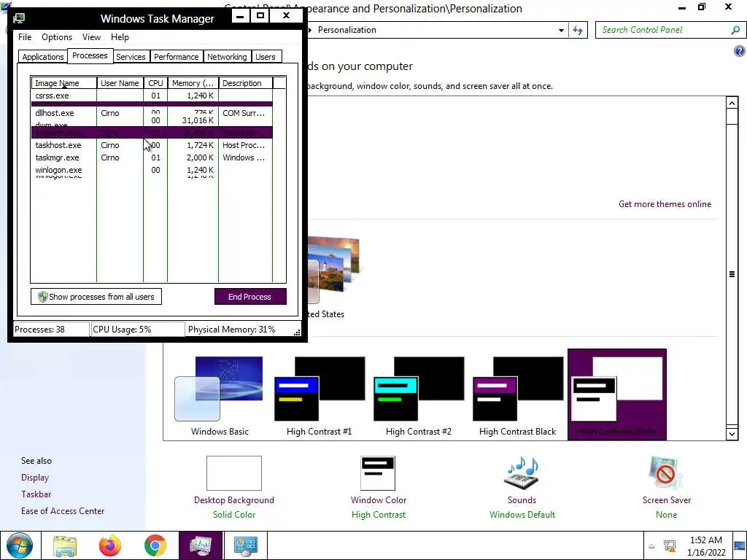747x560 pixels.
Task: Switch to Control Panel taskbar button
Action: pyautogui.click(x=246, y=545)
